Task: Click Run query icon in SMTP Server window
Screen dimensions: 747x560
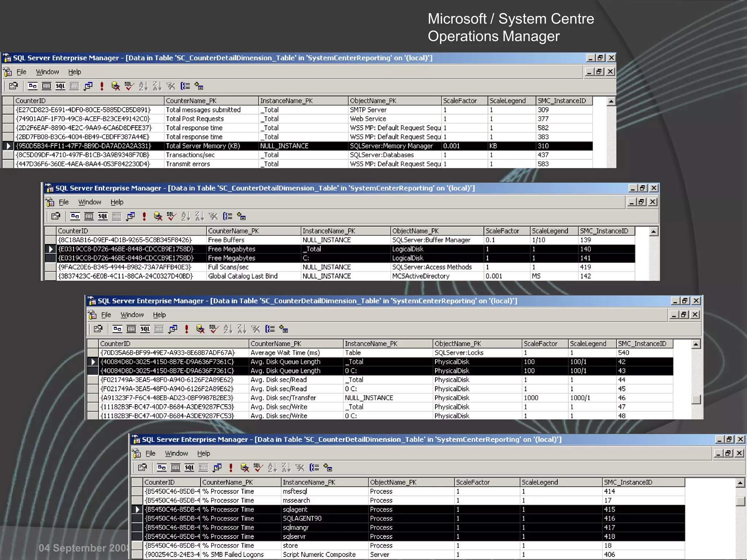Action: click(x=102, y=86)
